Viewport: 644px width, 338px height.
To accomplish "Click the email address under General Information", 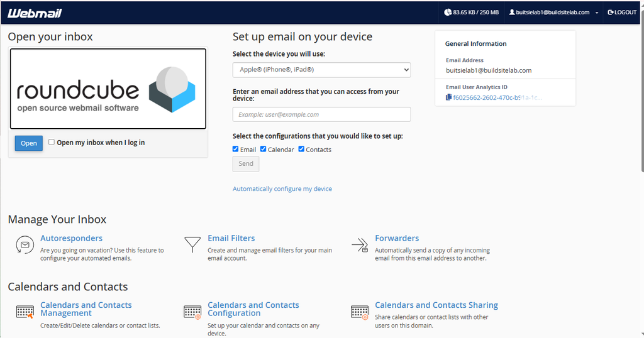I will coord(489,70).
